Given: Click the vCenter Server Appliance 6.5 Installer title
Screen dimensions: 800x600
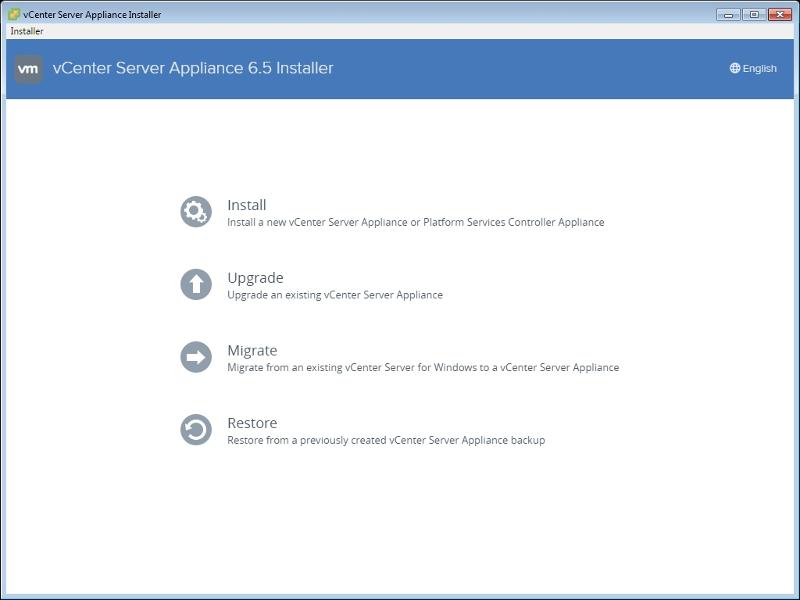Looking at the screenshot, I should (193, 68).
